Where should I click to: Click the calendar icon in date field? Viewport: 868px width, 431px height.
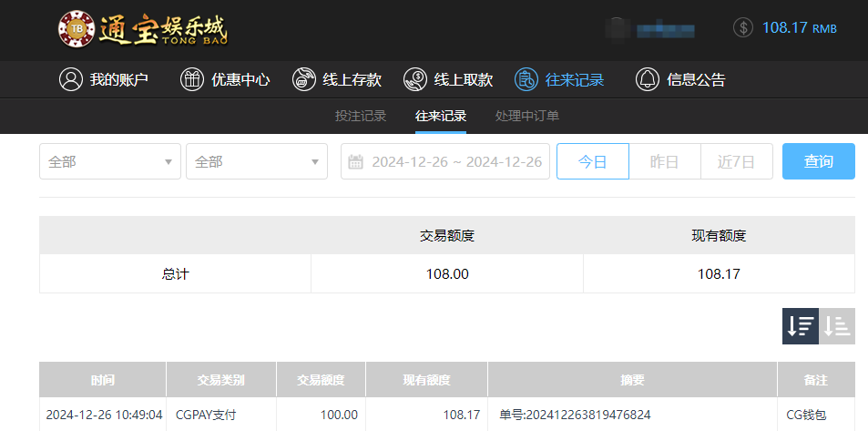coord(355,162)
